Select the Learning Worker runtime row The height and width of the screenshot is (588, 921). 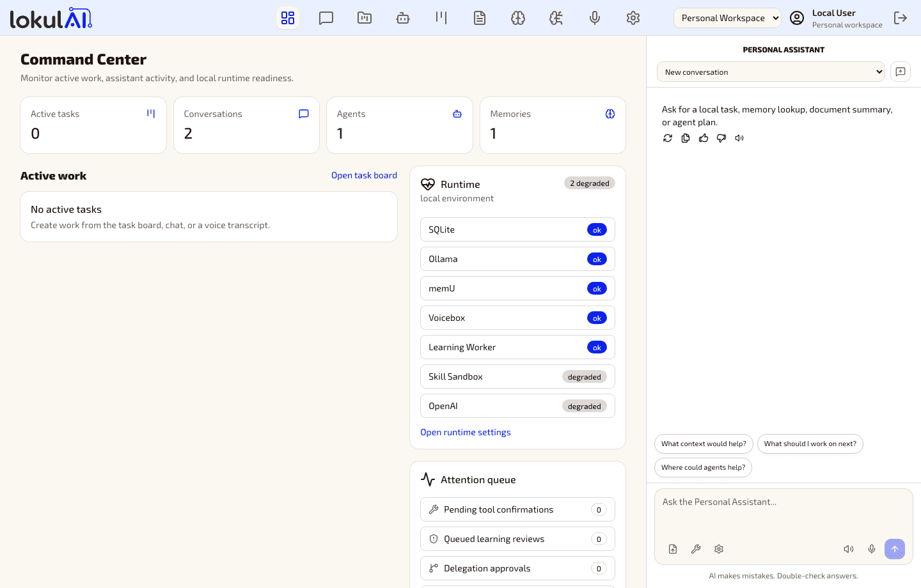[x=517, y=347]
